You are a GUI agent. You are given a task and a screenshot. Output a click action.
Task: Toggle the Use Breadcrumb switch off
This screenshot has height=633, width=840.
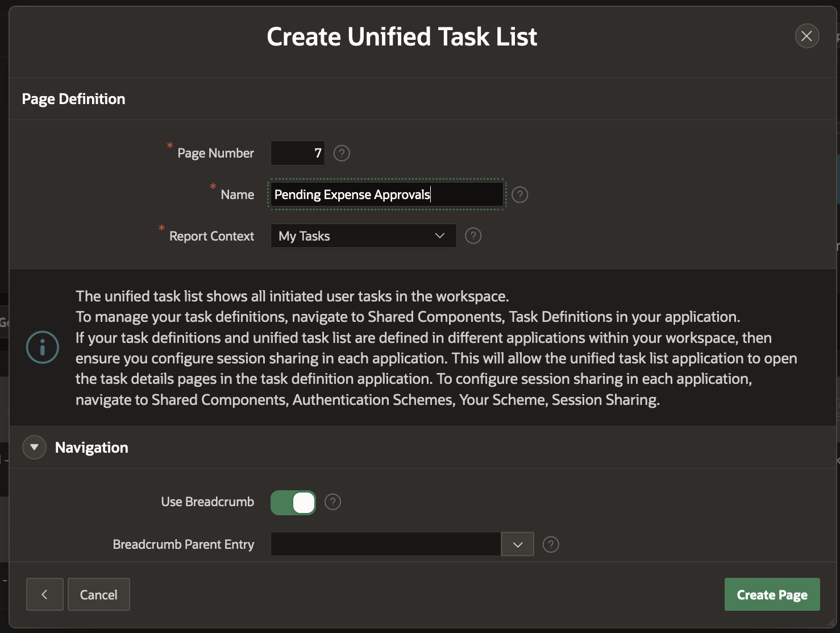[293, 503]
